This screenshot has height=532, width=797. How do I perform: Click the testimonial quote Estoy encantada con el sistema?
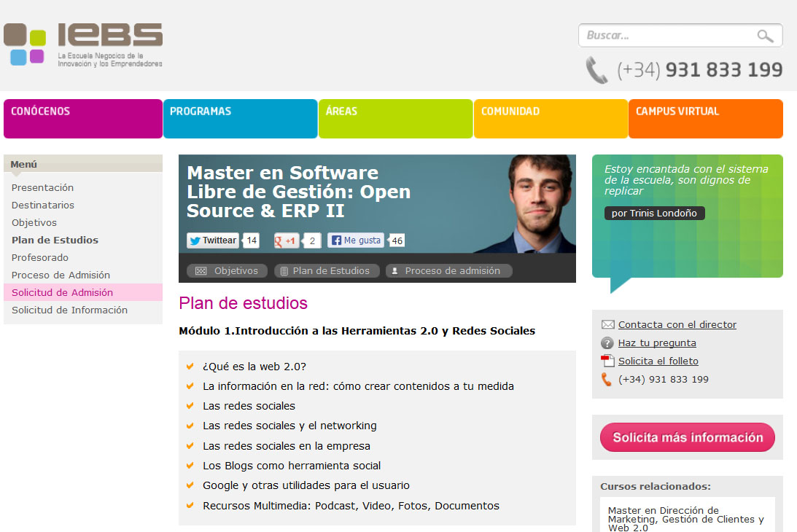click(x=686, y=180)
